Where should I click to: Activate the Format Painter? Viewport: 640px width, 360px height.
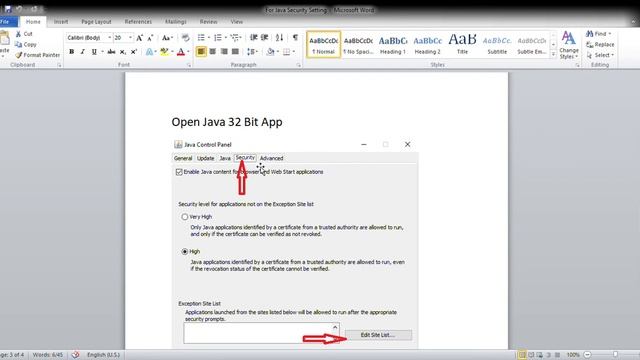point(38,55)
